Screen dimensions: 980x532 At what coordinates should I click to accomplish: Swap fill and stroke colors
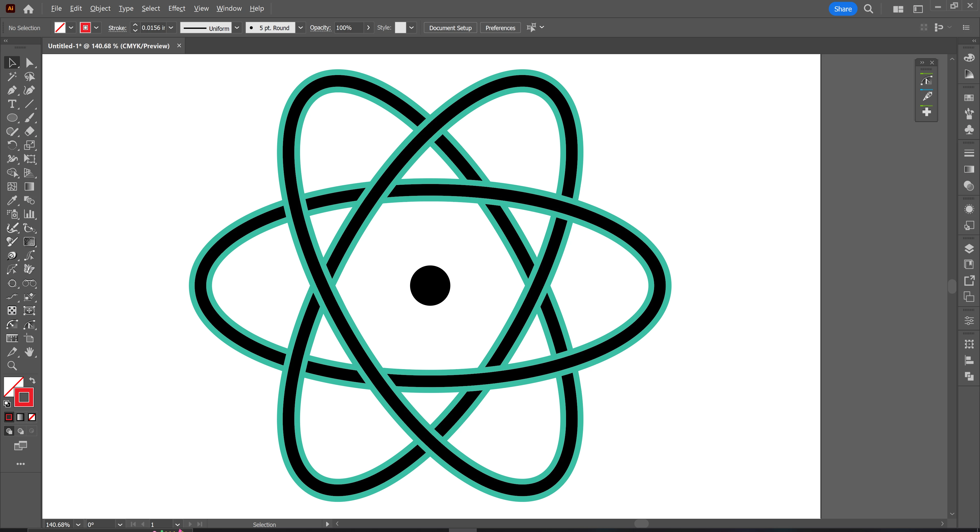click(x=32, y=381)
